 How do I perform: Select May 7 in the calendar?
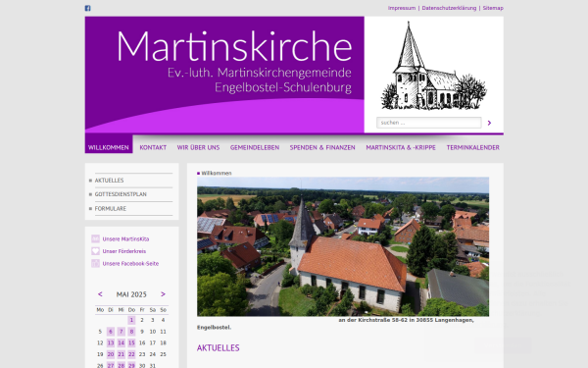pyautogui.click(x=121, y=332)
